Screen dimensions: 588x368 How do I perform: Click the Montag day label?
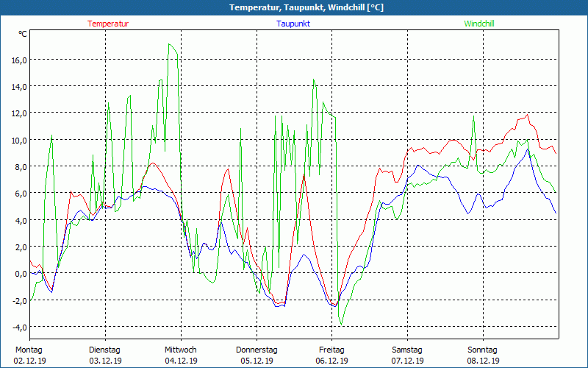[29, 350]
